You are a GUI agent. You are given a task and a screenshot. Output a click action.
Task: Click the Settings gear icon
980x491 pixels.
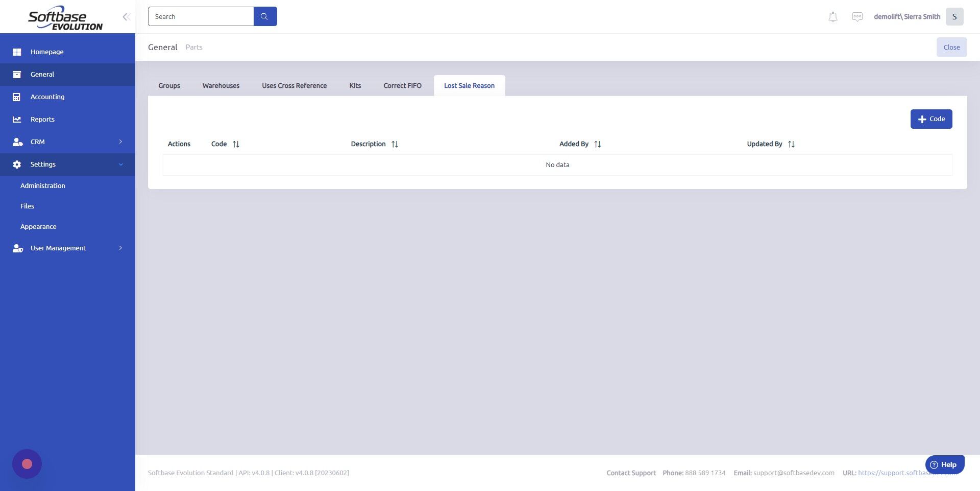(17, 164)
